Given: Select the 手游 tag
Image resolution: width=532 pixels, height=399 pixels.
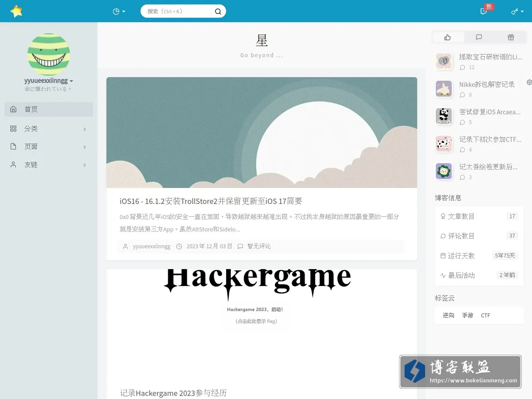Looking at the screenshot, I should [468, 315].
